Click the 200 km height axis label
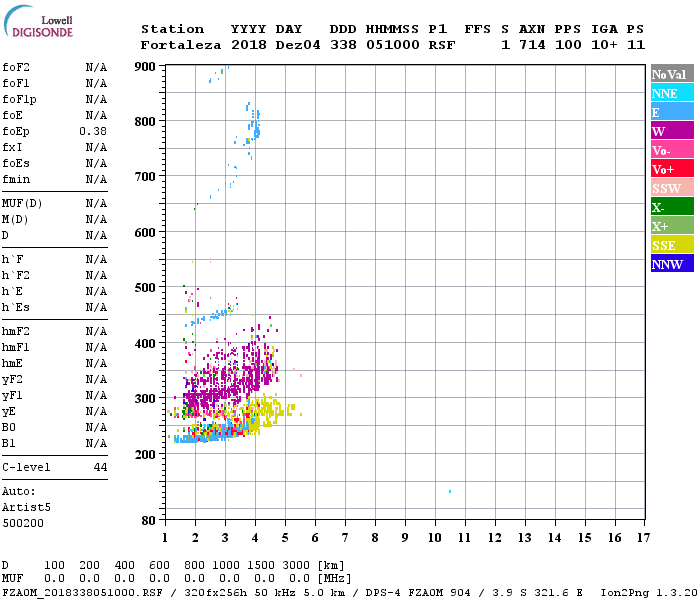 (145, 454)
